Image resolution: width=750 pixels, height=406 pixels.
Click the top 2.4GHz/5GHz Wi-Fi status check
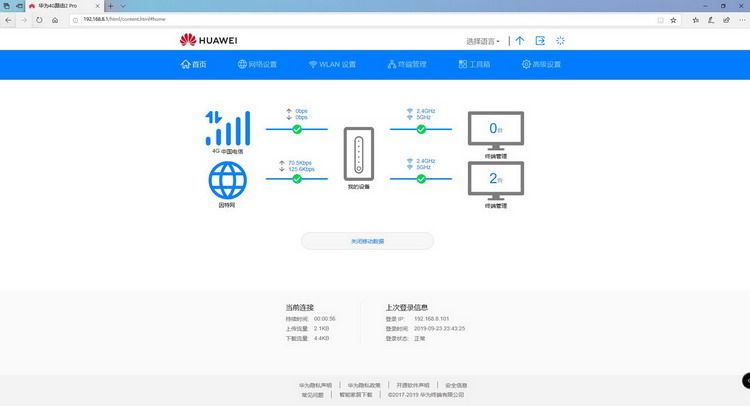coord(421,129)
